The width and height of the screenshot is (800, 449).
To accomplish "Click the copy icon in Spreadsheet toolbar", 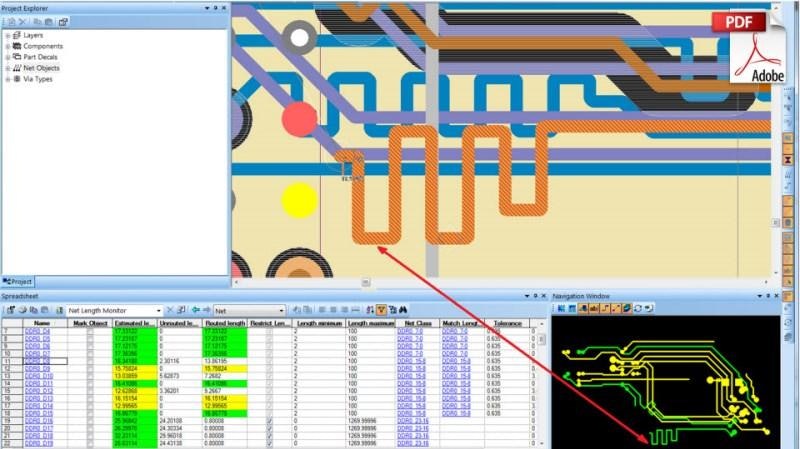I will point(34,310).
